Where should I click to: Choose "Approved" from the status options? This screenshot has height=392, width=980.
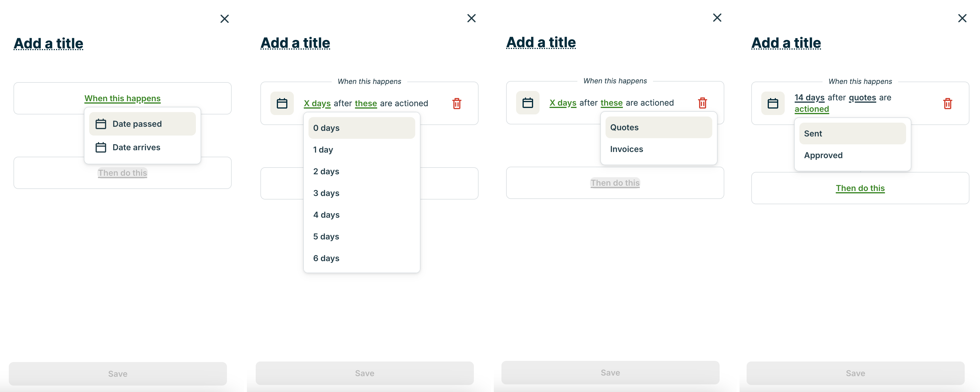click(823, 155)
